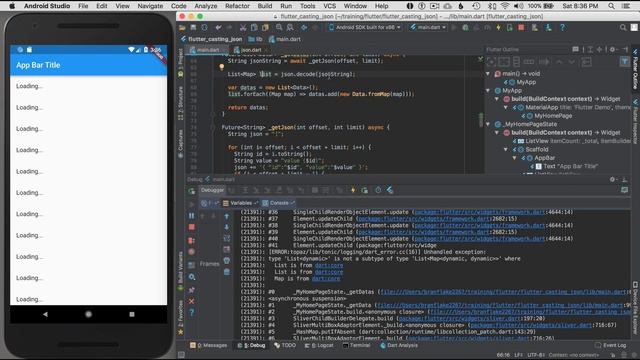Toggle the Favorites side stripe button
The image size is (640, 360).
(180, 318)
